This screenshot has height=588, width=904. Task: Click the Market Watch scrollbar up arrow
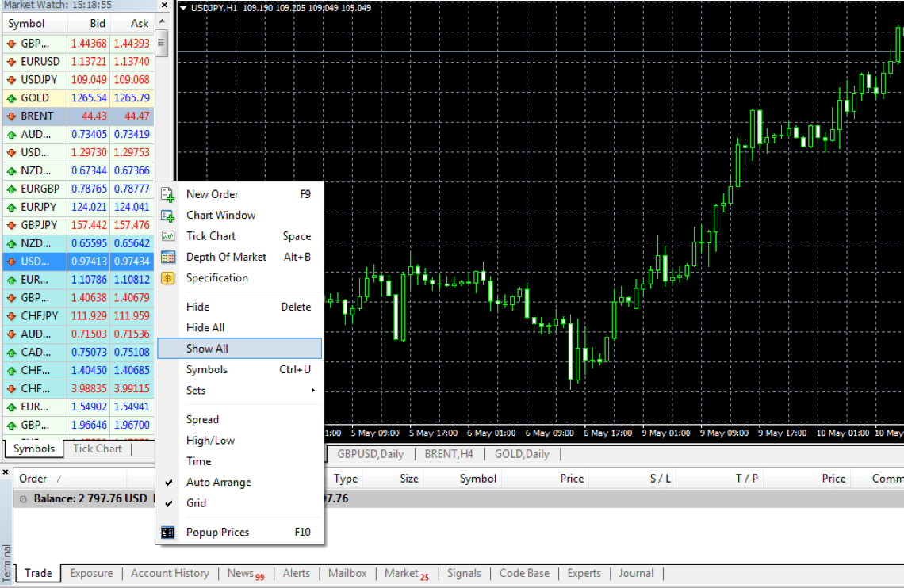point(162,21)
